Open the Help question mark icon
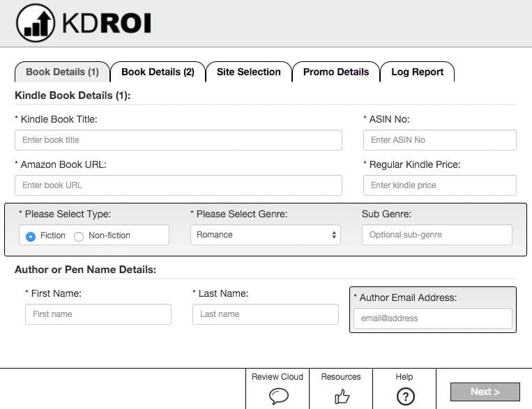This screenshot has height=409, width=532. [405, 396]
